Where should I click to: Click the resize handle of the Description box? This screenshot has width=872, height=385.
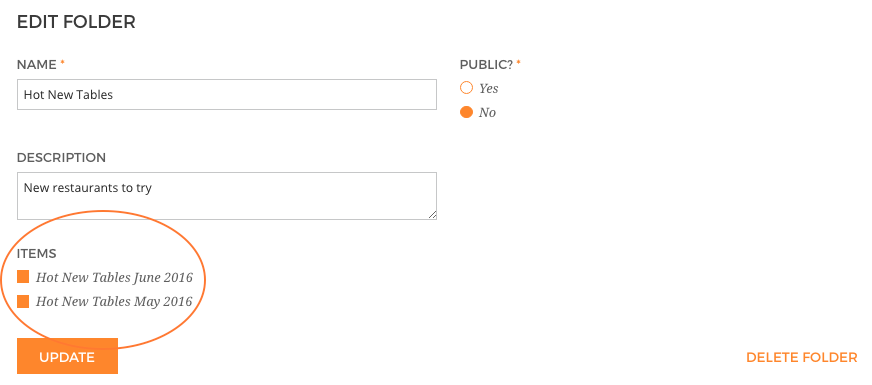432,215
